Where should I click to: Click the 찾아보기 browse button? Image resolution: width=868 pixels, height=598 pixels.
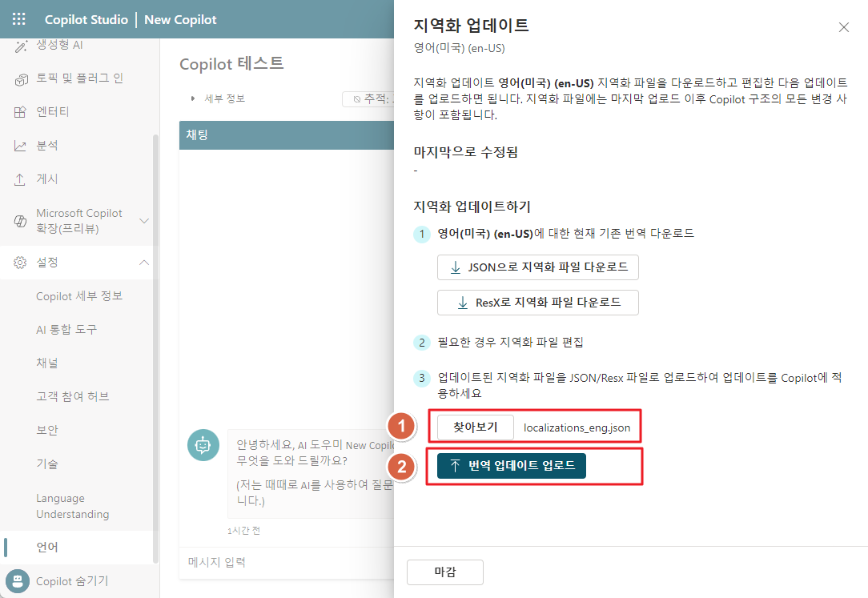476,427
